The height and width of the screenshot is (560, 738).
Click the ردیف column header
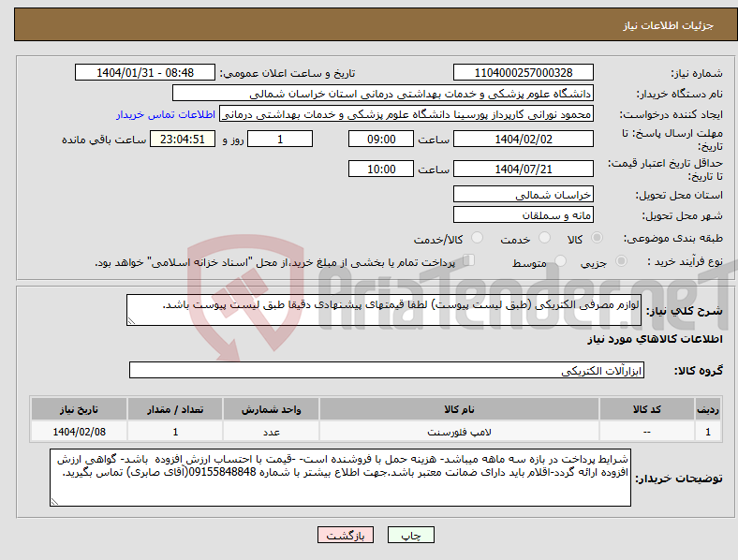(x=708, y=409)
